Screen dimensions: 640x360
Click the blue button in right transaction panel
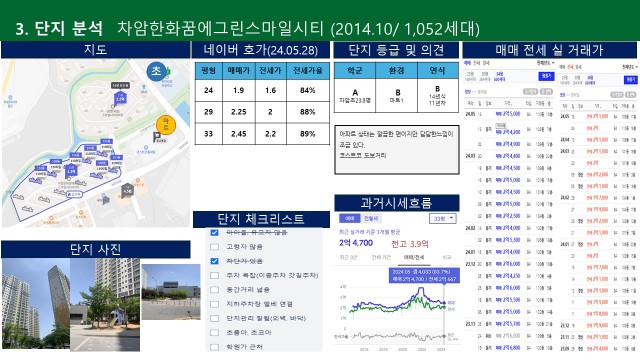[x=631, y=80]
